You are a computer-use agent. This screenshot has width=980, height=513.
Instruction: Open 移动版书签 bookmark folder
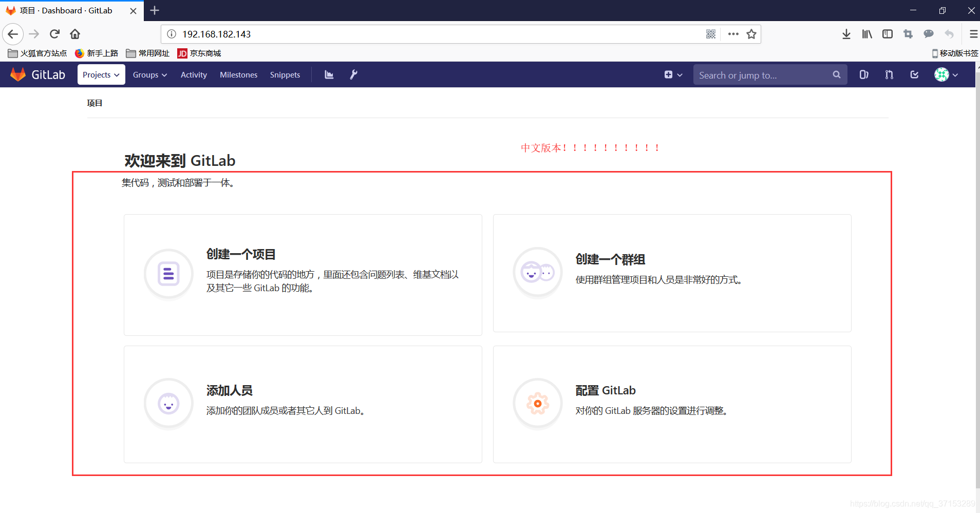pyautogui.click(x=955, y=53)
